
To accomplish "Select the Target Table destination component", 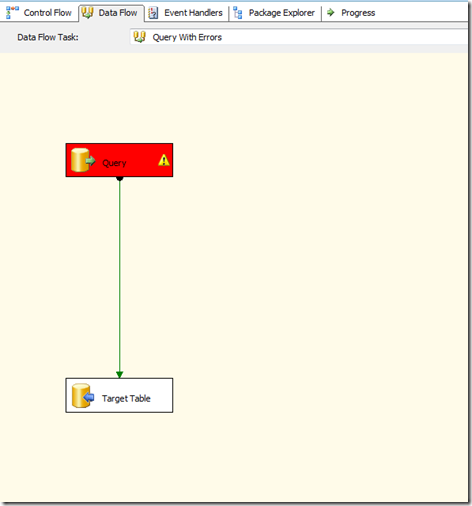I will (119, 395).
